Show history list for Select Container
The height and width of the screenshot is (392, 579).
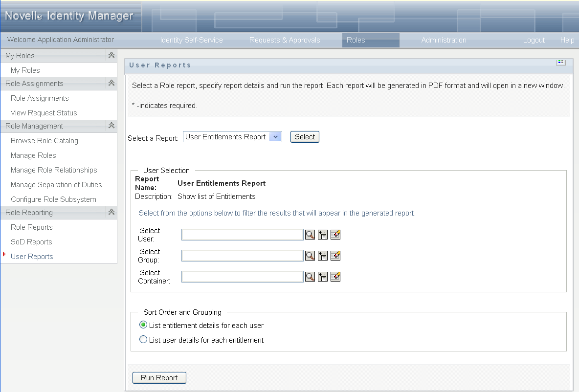[323, 277]
